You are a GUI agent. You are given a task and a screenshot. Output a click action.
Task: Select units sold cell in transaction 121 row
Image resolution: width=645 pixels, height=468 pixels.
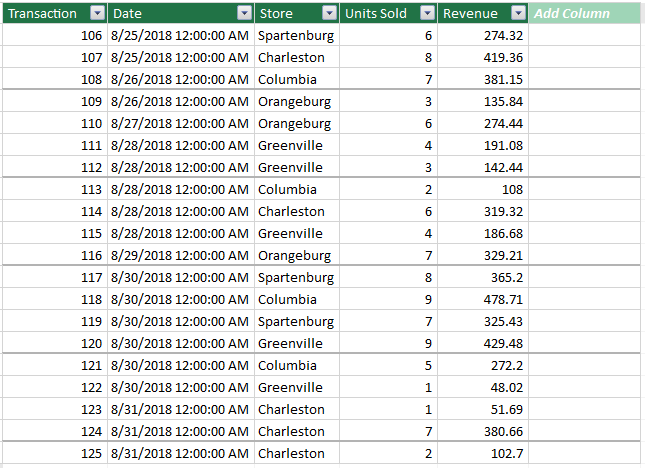click(388, 365)
